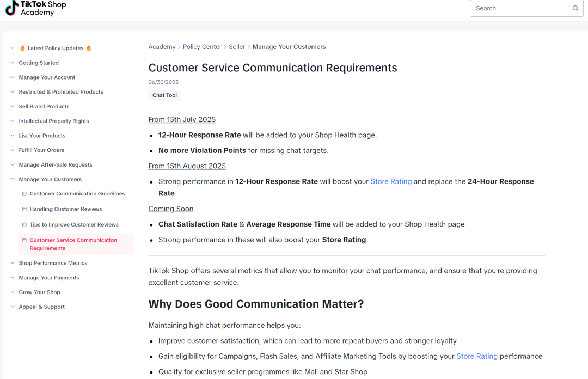
Task: Select Manage Your Customers sidebar label
Action: click(50, 179)
